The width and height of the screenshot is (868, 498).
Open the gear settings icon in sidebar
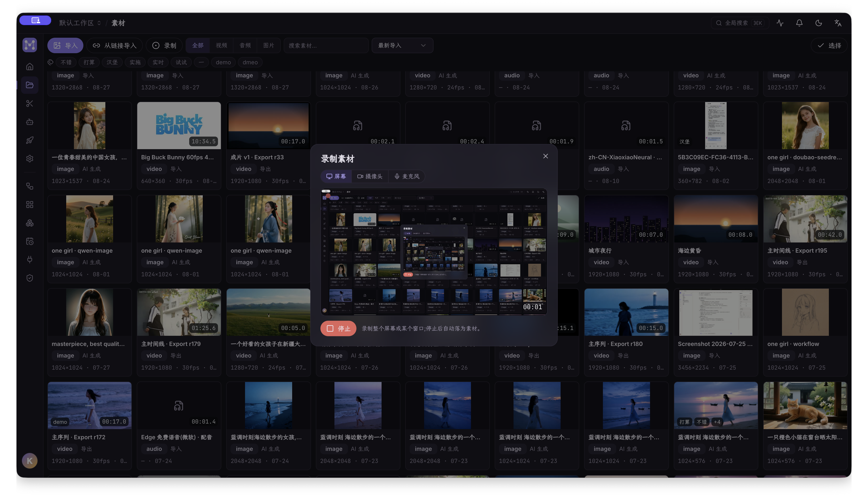pyautogui.click(x=30, y=159)
